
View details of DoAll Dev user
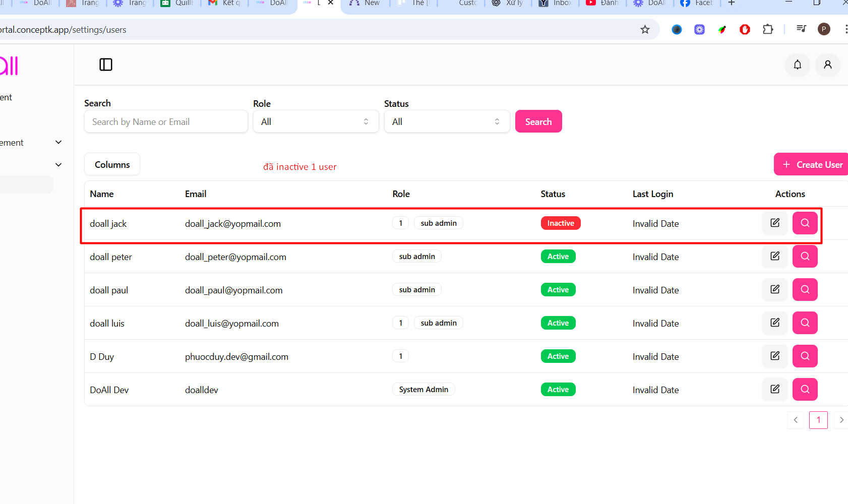[805, 389]
